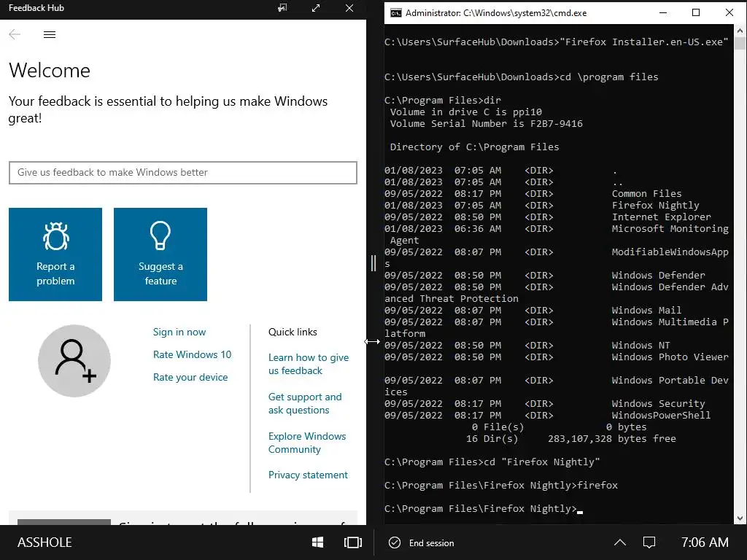747x560 pixels.
Task: Click the cmd scrollbar up arrow
Action: click(x=740, y=31)
